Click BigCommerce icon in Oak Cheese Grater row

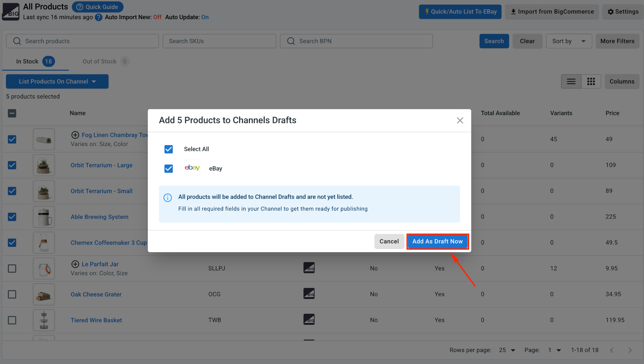point(309,294)
